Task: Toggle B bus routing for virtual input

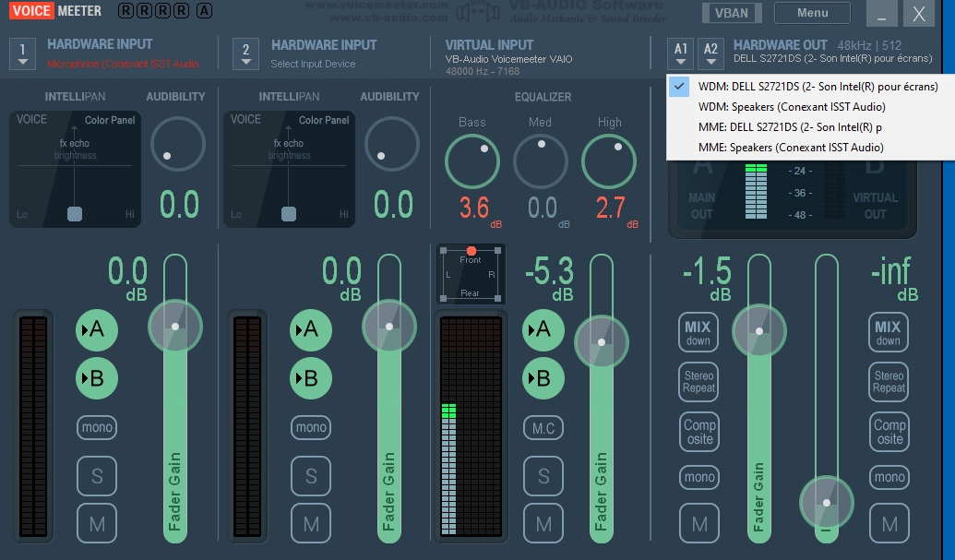Action: click(543, 378)
